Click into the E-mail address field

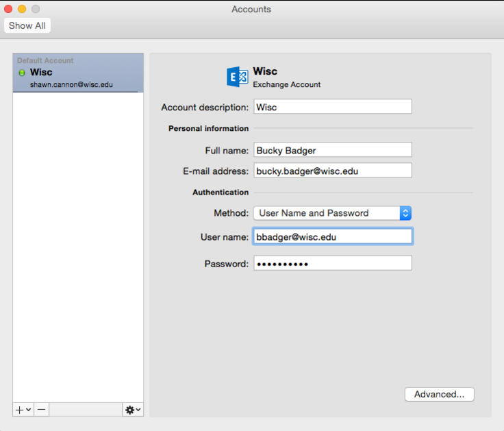(x=332, y=171)
